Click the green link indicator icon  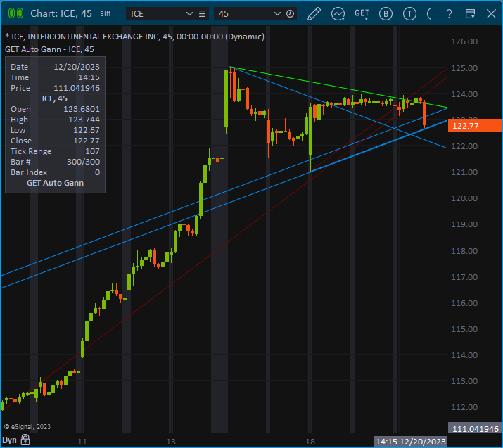coord(15,13)
